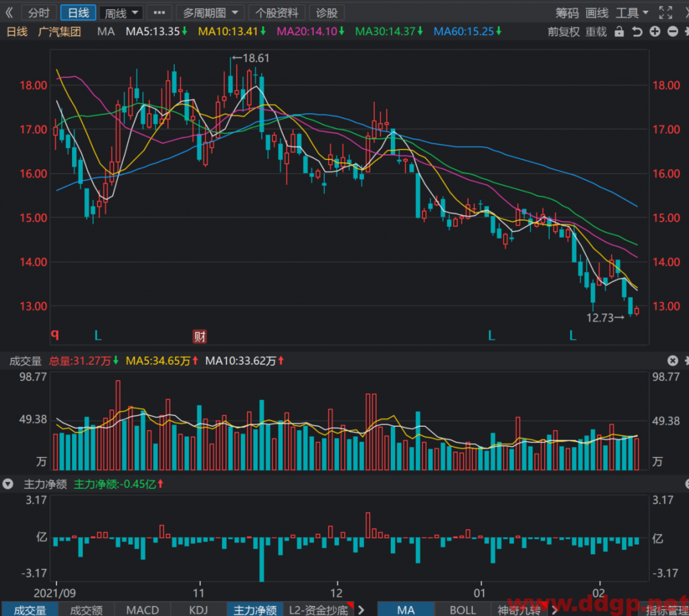The image size is (689, 616).
Task: Switch to the KDJ indicator tab
Action: pos(198,610)
